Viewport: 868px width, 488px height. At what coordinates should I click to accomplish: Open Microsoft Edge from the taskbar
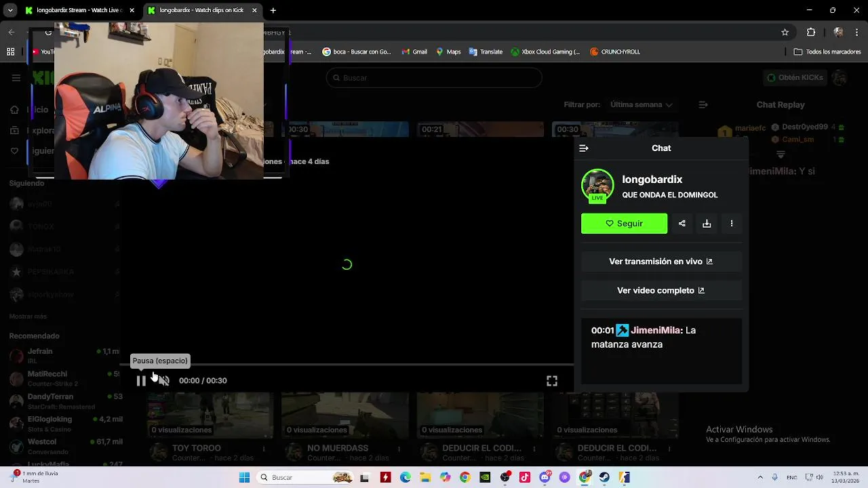[406, 478]
